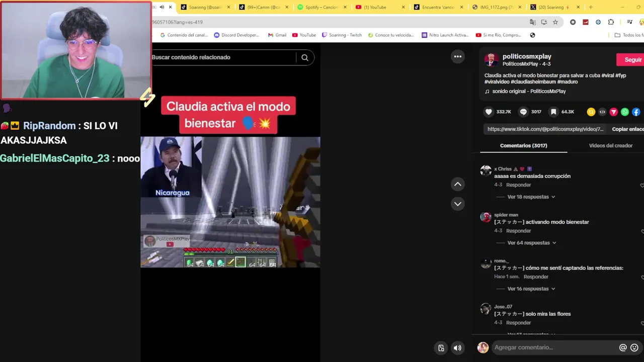644x362 pixels.
Task: Mention a user with the @ icon
Action: coord(623,347)
